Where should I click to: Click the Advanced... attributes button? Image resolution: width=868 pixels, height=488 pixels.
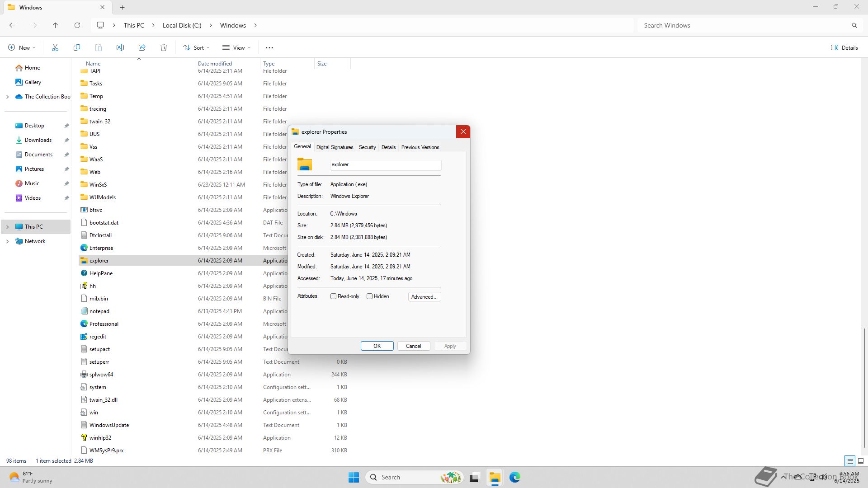tap(424, 297)
